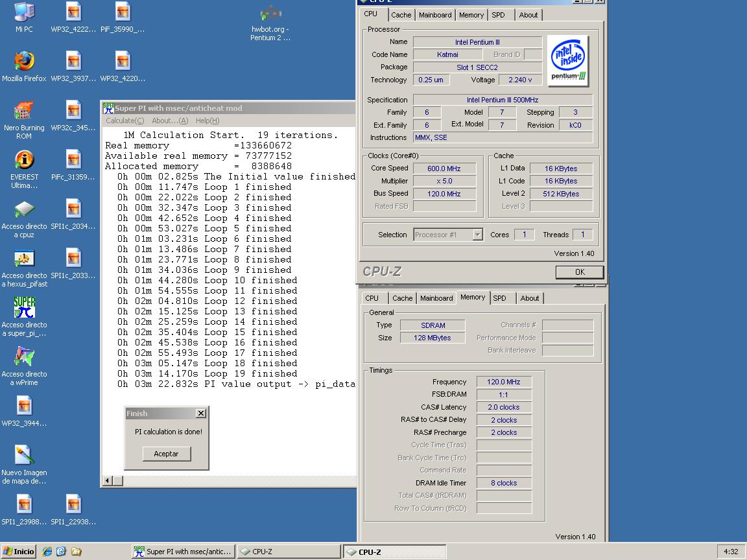Activate the second bold CPU-Z taskbar button
The image size is (747, 560).
pos(394,552)
